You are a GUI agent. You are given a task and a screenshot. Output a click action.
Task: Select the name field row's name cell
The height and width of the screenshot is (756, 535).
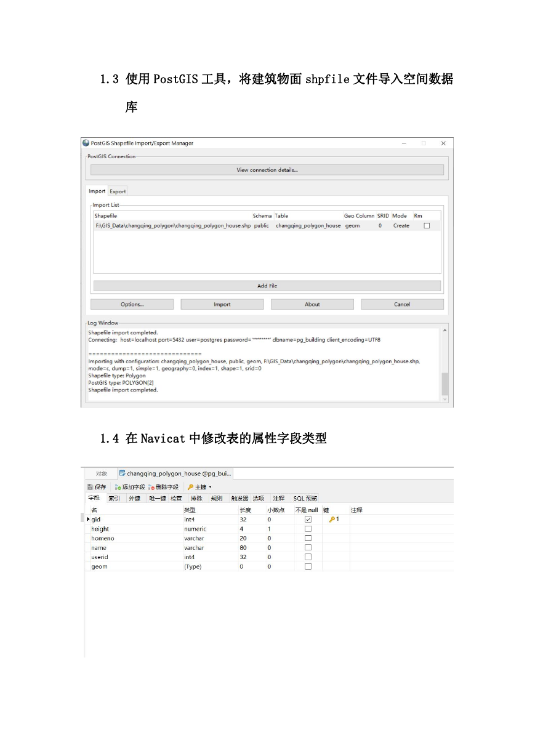point(99,547)
